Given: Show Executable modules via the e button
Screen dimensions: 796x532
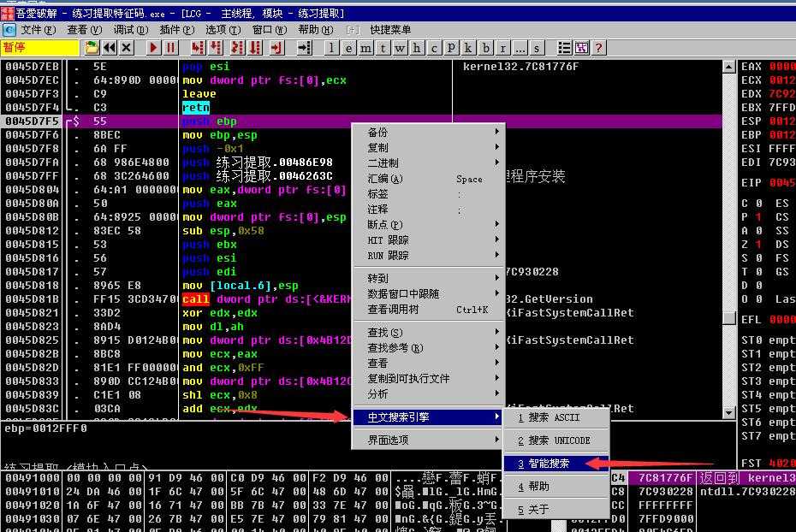Looking at the screenshot, I should pyautogui.click(x=348, y=48).
